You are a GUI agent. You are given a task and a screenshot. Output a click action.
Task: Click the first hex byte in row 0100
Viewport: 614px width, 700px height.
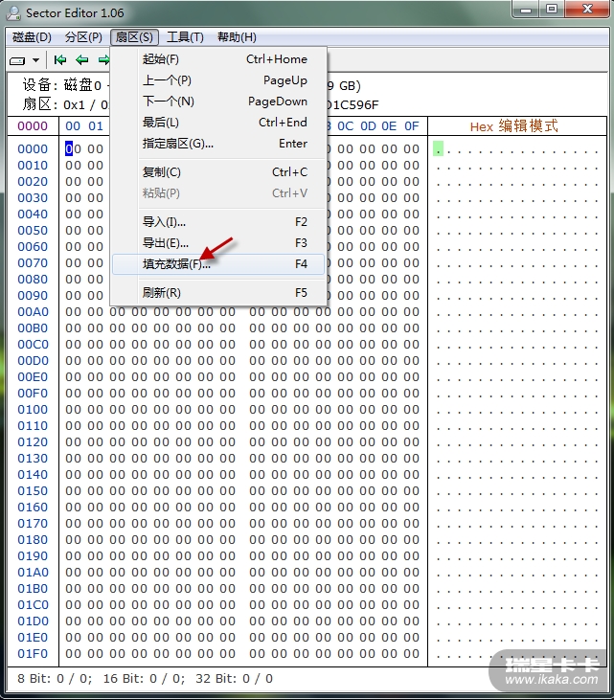[73, 410]
